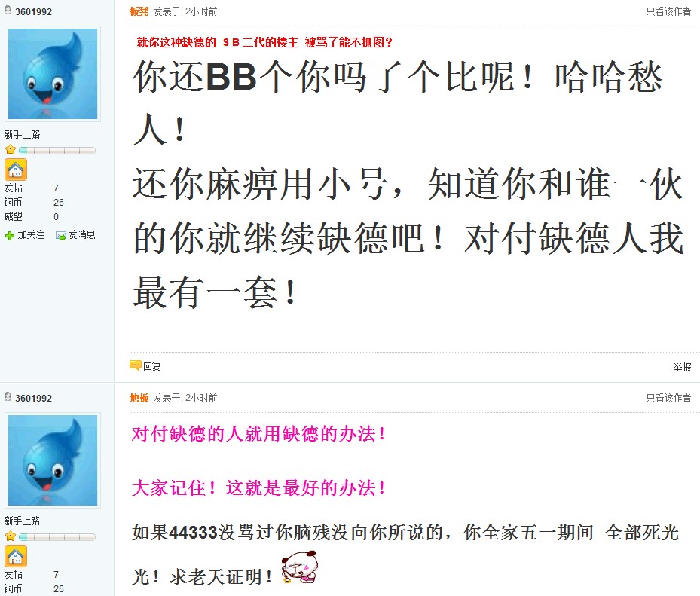Click the envelope 发消息 icon
700x596 pixels.
61,235
